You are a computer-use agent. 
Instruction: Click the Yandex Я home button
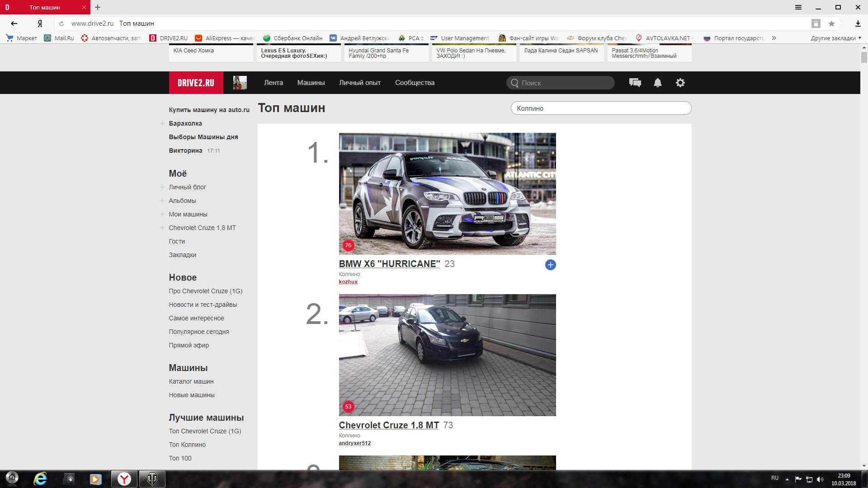(40, 23)
